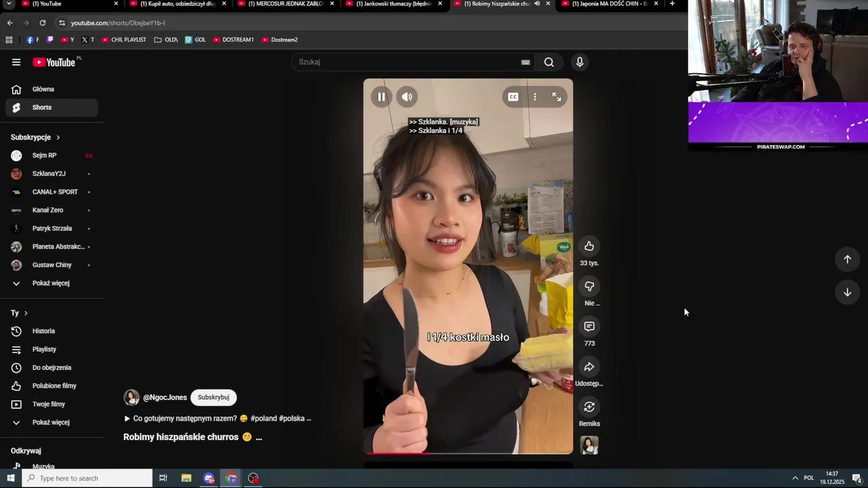868x488 pixels.
Task: Click the search magnifier button
Action: tap(549, 62)
